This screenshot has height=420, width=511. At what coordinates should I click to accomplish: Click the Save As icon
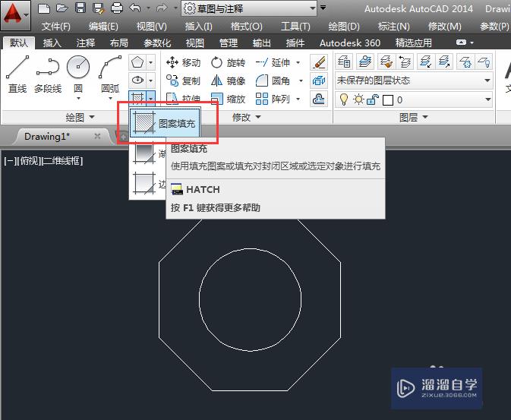pyautogui.click(x=99, y=8)
